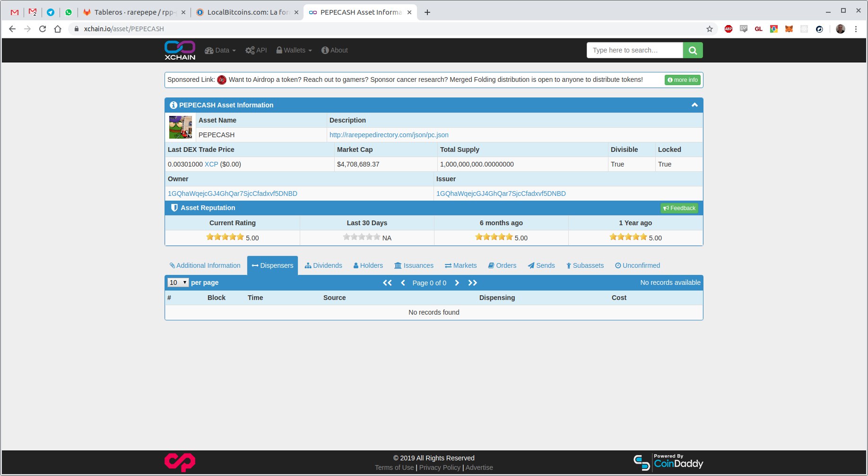Image resolution: width=868 pixels, height=476 pixels.
Task: Open the pinned Telegram tab
Action: (x=51, y=12)
